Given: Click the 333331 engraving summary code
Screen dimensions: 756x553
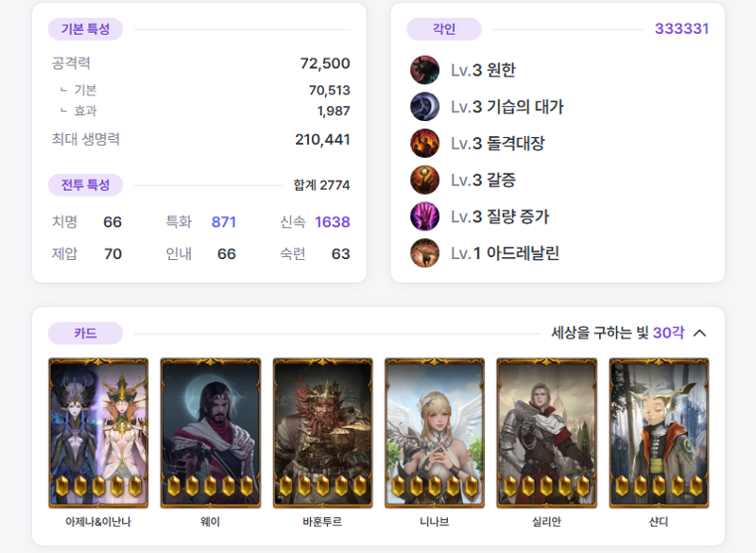Looking at the screenshot, I should click(681, 29).
